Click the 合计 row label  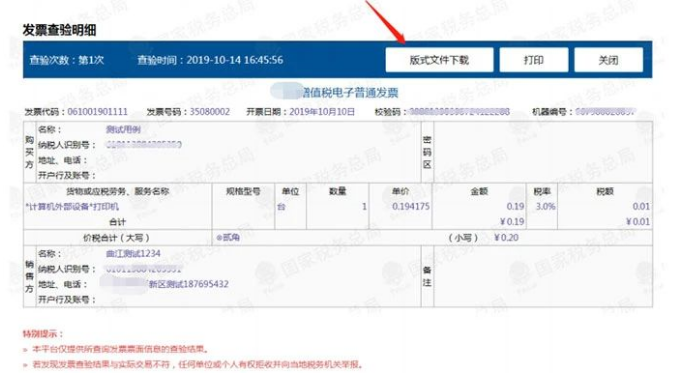click(x=117, y=222)
